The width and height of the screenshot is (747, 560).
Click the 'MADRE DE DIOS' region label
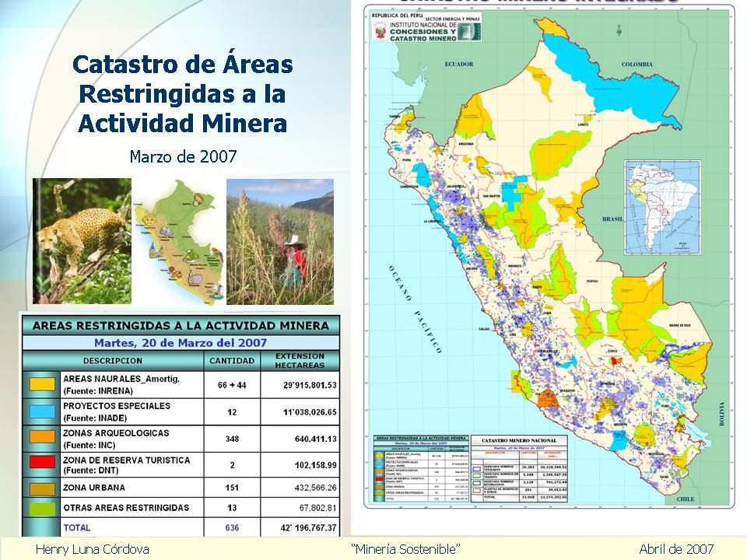coord(680,325)
